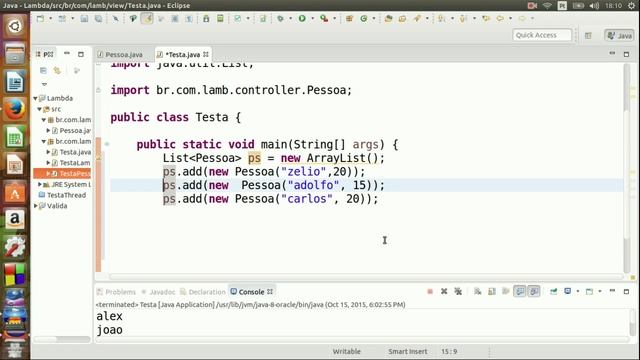
Task: Click the volume indicator in top panel
Action: [594, 5]
